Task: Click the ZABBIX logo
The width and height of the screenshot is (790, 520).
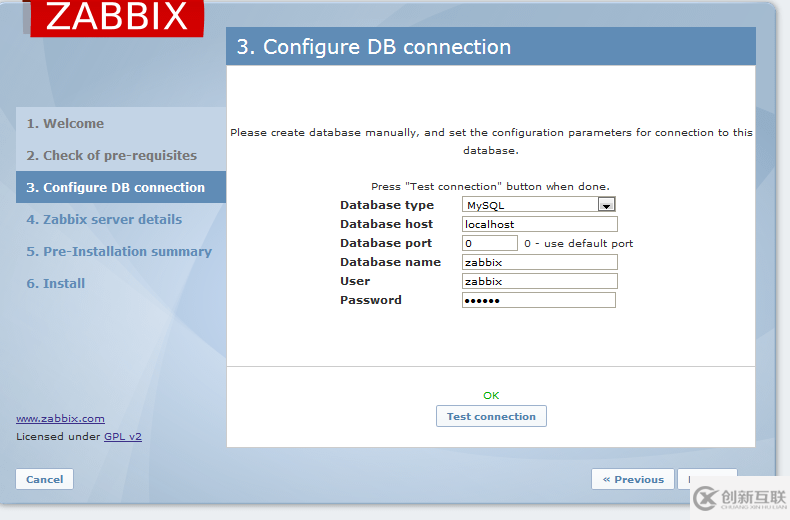Action: pyautogui.click(x=117, y=18)
